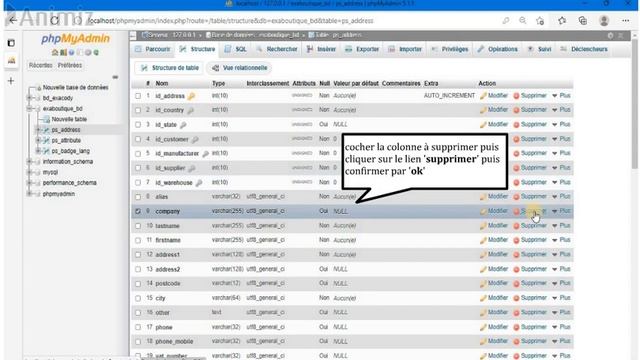The height and width of the screenshot is (360, 640).
Task: Click pencil icon for city row
Action: [483, 298]
